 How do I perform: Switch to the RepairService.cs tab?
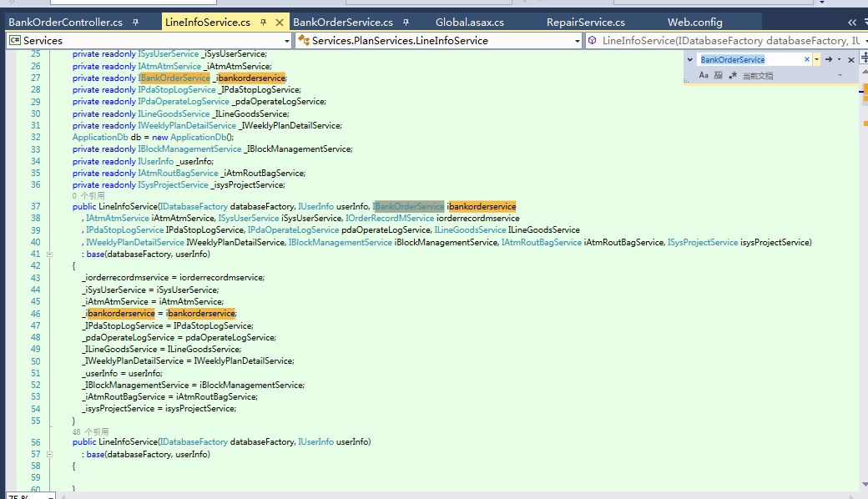[585, 23]
